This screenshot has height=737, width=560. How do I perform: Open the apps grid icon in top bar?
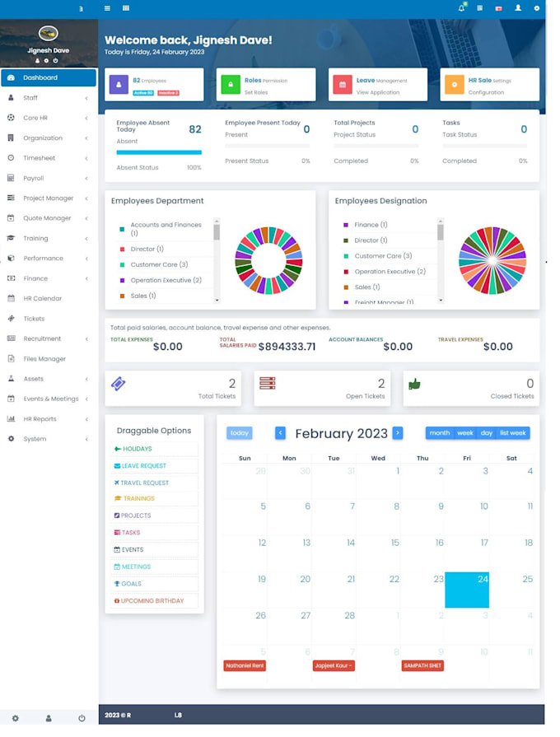(125, 8)
